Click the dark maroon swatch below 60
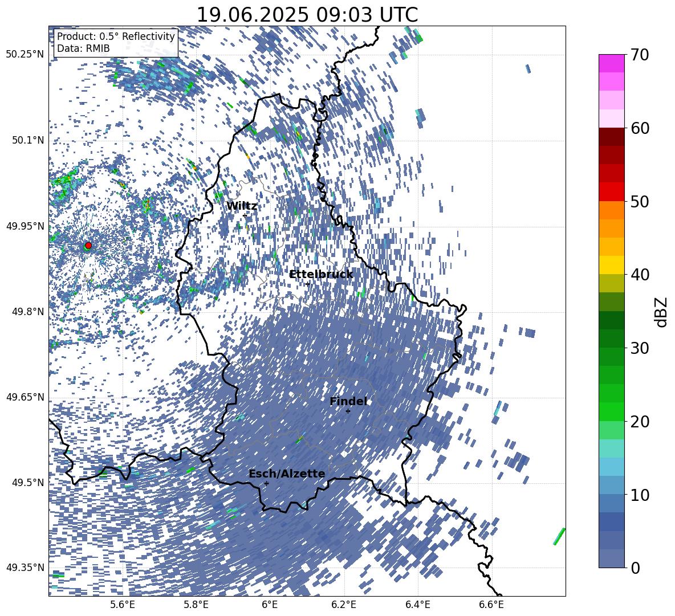The image size is (675, 616). click(x=611, y=137)
